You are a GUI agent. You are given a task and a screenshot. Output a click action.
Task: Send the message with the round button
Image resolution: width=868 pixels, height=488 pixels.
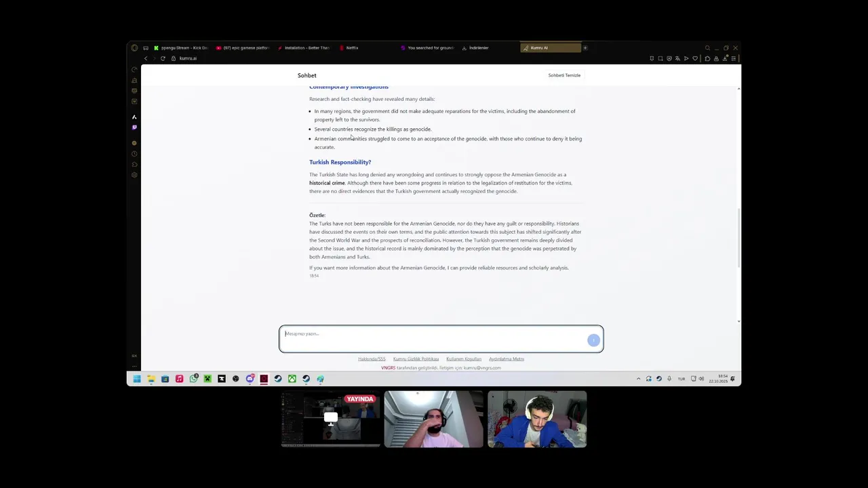[x=593, y=340]
